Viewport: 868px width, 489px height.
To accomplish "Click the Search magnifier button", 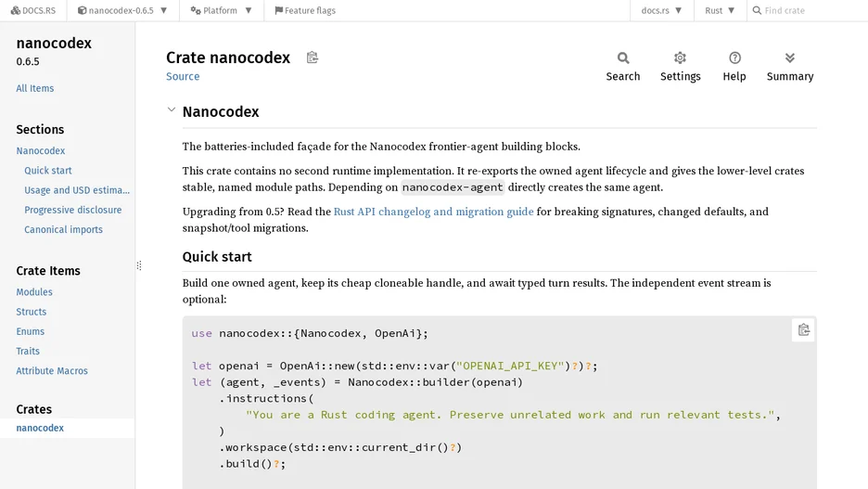I will (623, 67).
